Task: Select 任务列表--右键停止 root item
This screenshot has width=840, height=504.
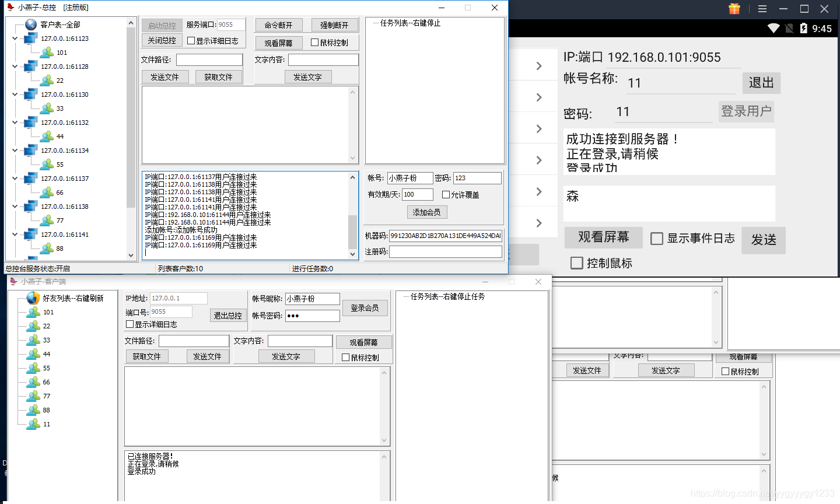Action: (x=411, y=23)
